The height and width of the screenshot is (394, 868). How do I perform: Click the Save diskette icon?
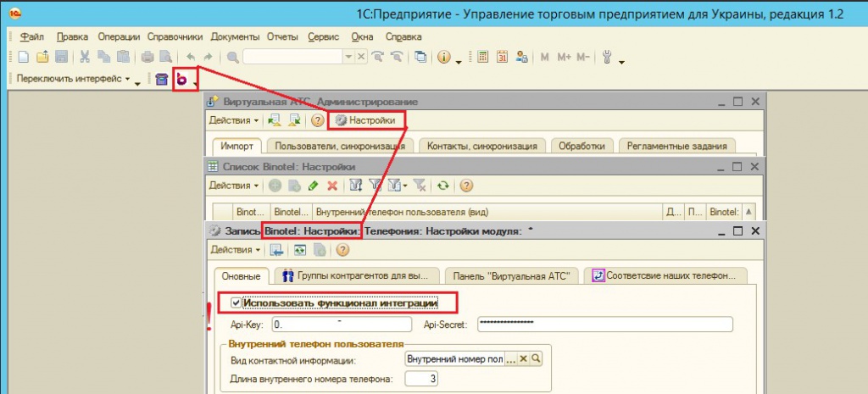[61, 57]
